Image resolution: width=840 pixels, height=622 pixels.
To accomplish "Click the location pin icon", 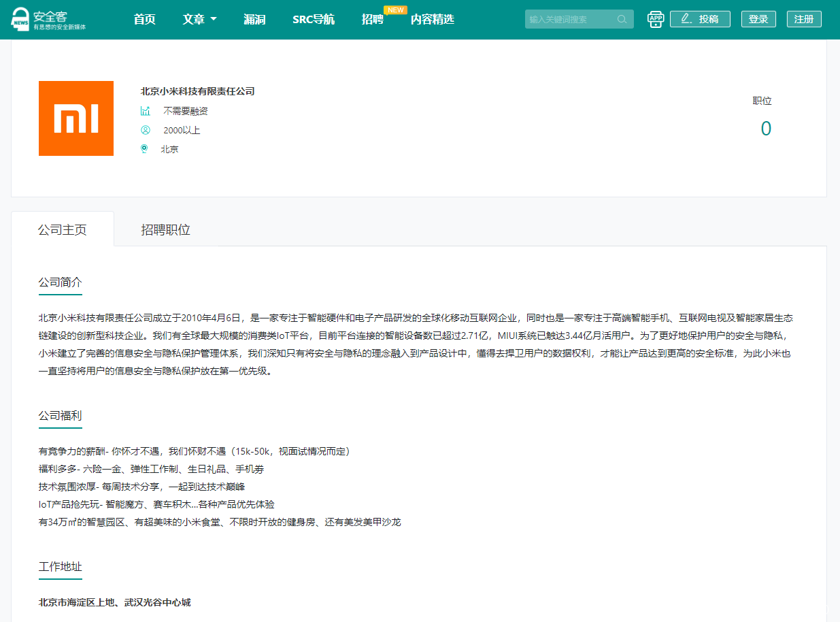I will (x=144, y=149).
